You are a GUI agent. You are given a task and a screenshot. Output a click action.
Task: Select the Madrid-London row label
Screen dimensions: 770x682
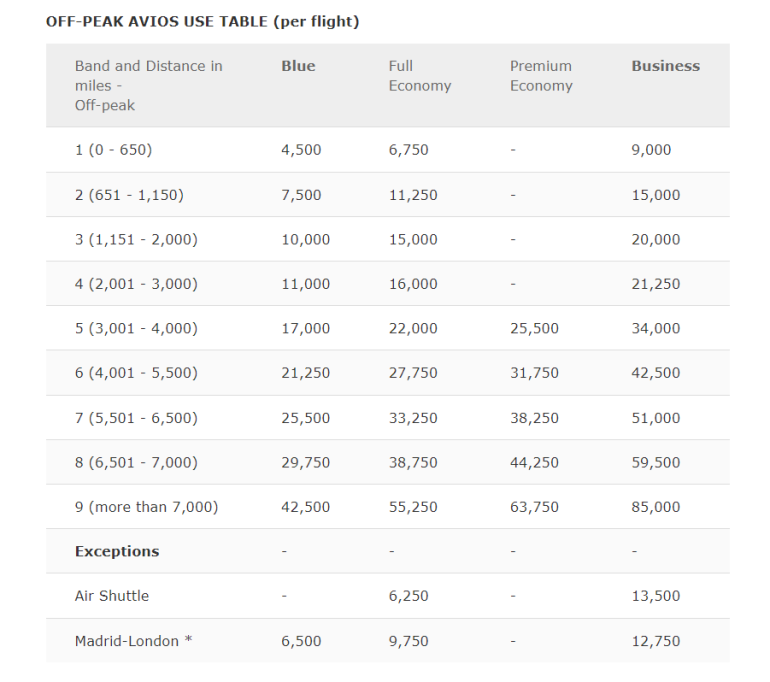click(133, 641)
